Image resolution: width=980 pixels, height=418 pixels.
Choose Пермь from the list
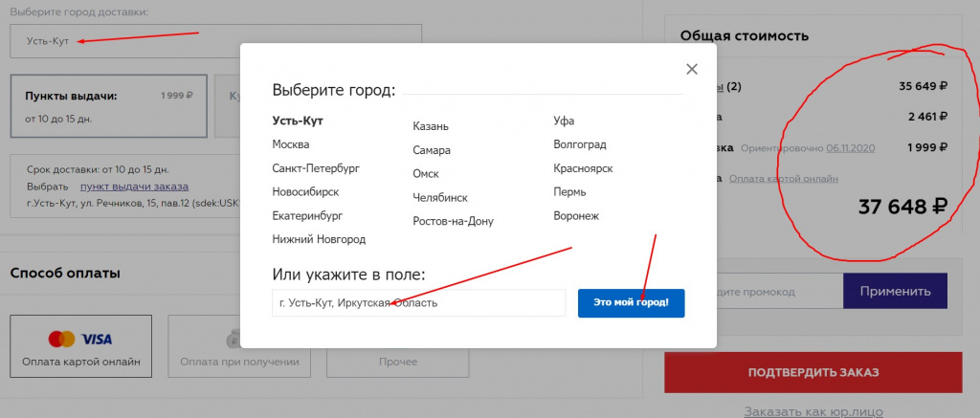569,192
